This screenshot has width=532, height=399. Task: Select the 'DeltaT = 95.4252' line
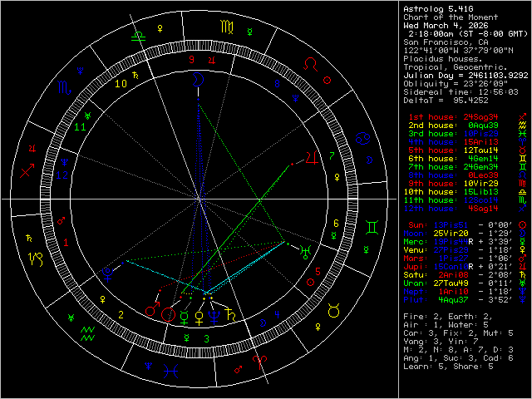point(446,101)
